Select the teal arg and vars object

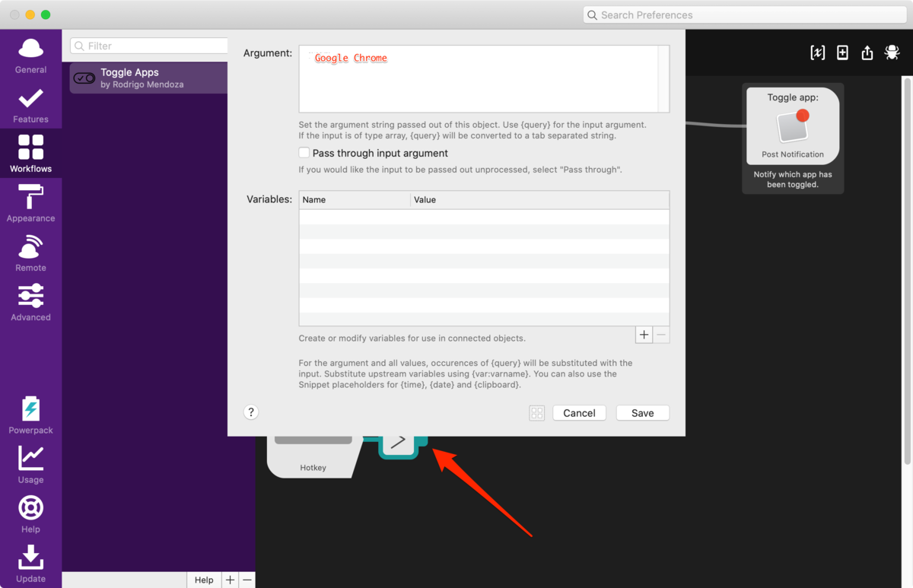[x=399, y=446]
